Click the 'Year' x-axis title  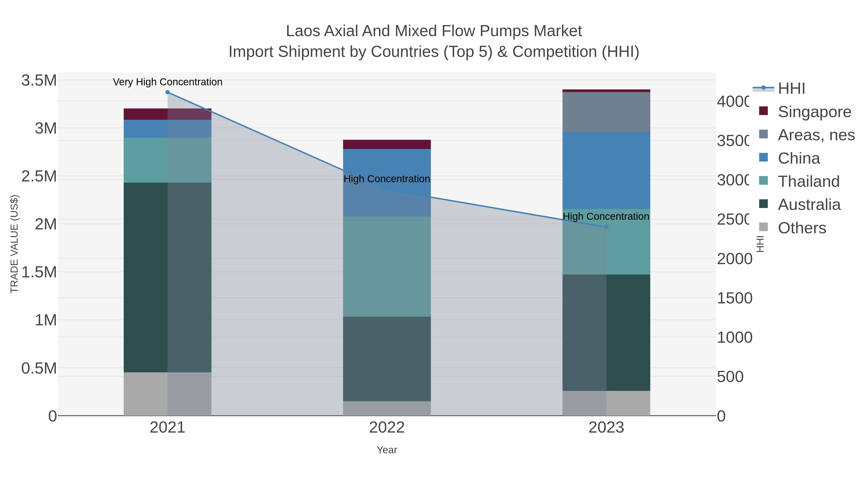tap(387, 450)
